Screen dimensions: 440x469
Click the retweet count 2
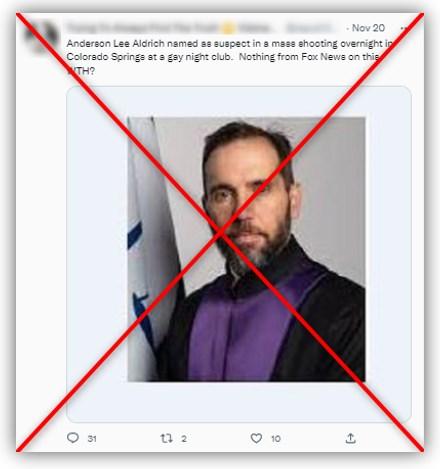coord(184,439)
